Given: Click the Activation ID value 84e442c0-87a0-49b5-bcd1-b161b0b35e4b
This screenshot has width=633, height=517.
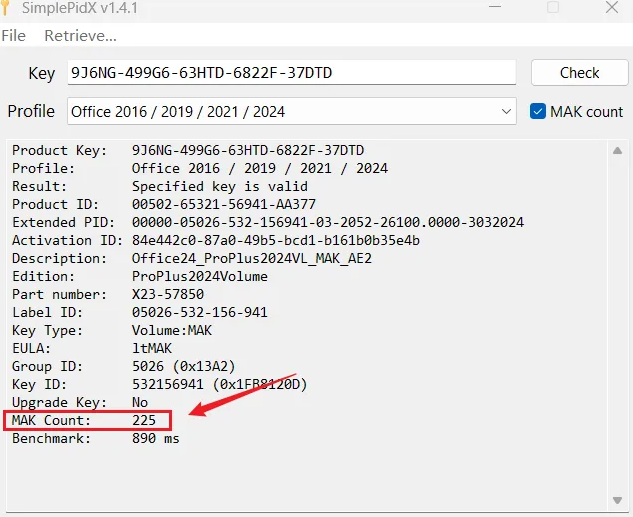Looking at the screenshot, I should pyautogui.click(x=276, y=240).
